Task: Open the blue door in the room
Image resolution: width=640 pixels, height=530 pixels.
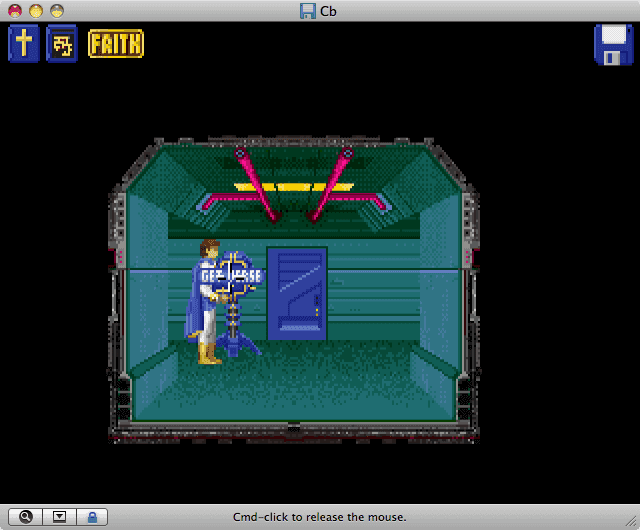Action: coord(297,293)
